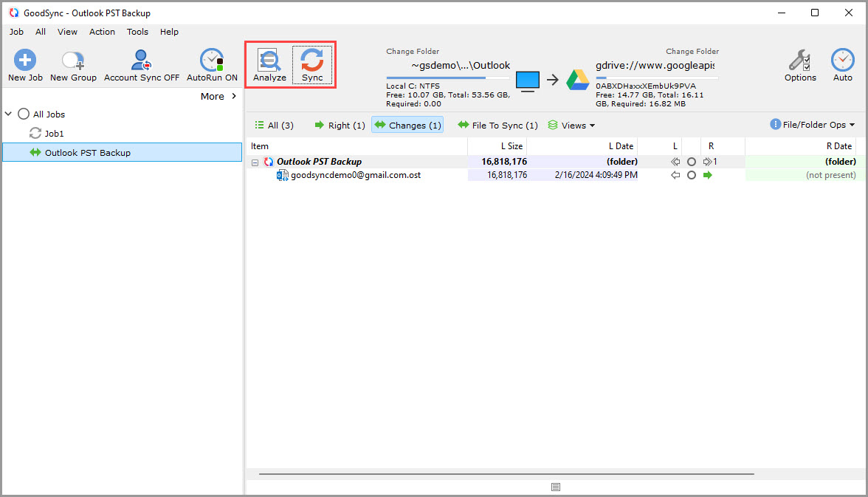This screenshot has height=497, width=868.
Task: Click left Change Folder link
Action: (413, 51)
